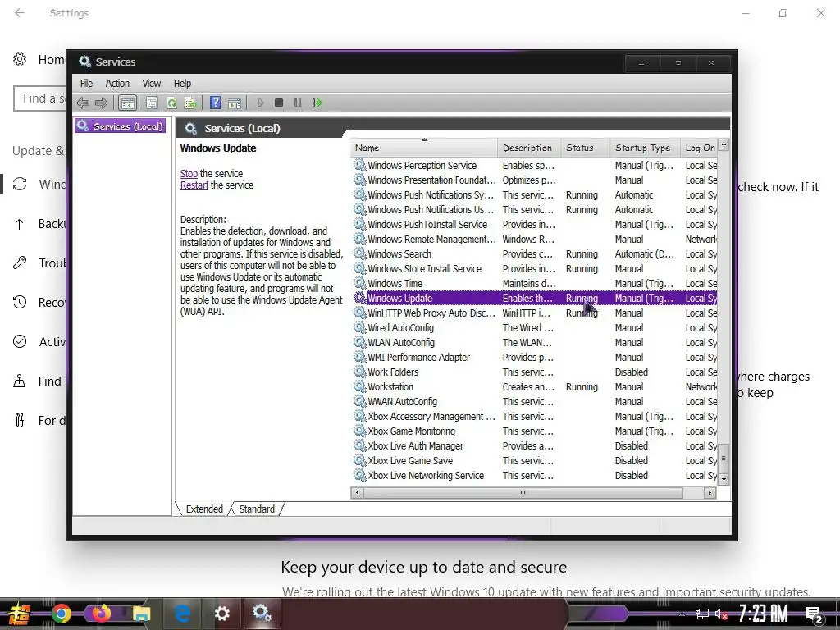Open Microsoft Edge from the taskbar

pos(182,614)
